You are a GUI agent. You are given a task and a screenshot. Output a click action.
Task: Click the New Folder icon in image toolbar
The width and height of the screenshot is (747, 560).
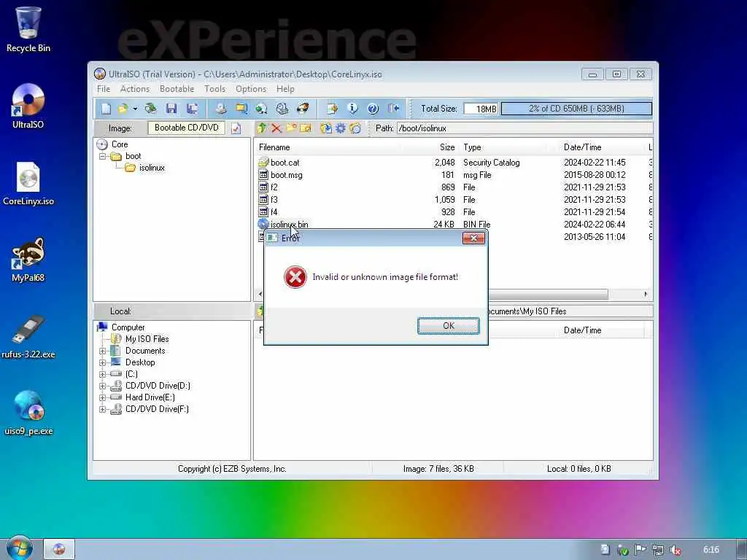(x=291, y=128)
